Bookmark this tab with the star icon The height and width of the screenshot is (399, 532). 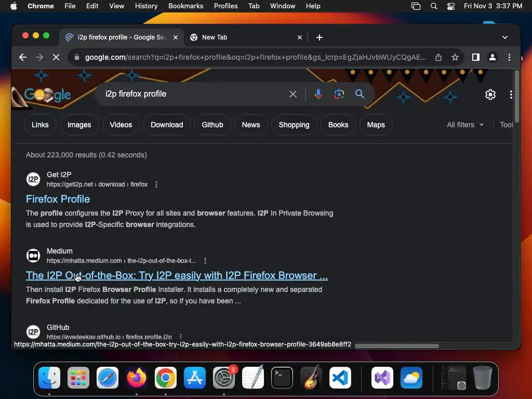pyautogui.click(x=455, y=57)
